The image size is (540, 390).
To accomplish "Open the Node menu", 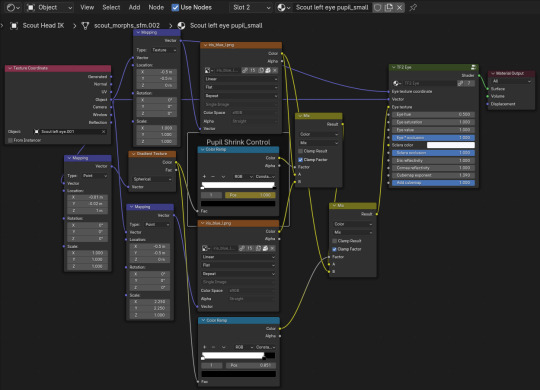I will 156,7.
